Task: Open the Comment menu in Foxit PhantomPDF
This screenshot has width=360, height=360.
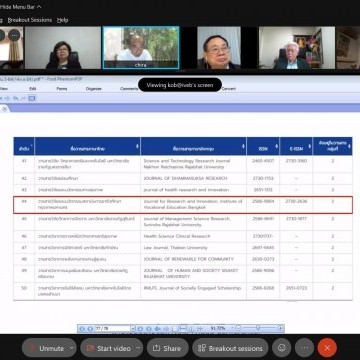Action: click(x=129, y=89)
